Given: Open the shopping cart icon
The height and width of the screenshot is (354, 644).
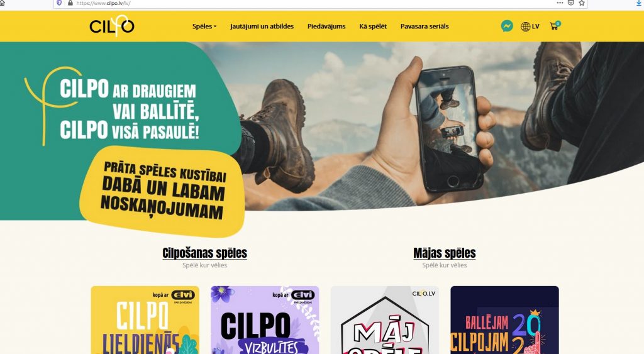Looking at the screenshot, I should 555,26.
